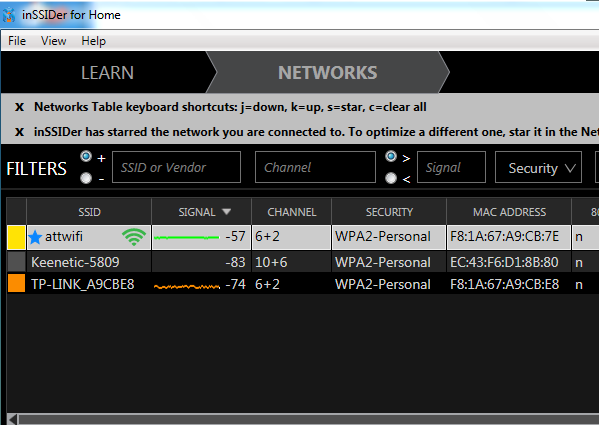The image size is (599, 425).
Task: Click the SIGNAL column sort arrow
Action: point(227,212)
